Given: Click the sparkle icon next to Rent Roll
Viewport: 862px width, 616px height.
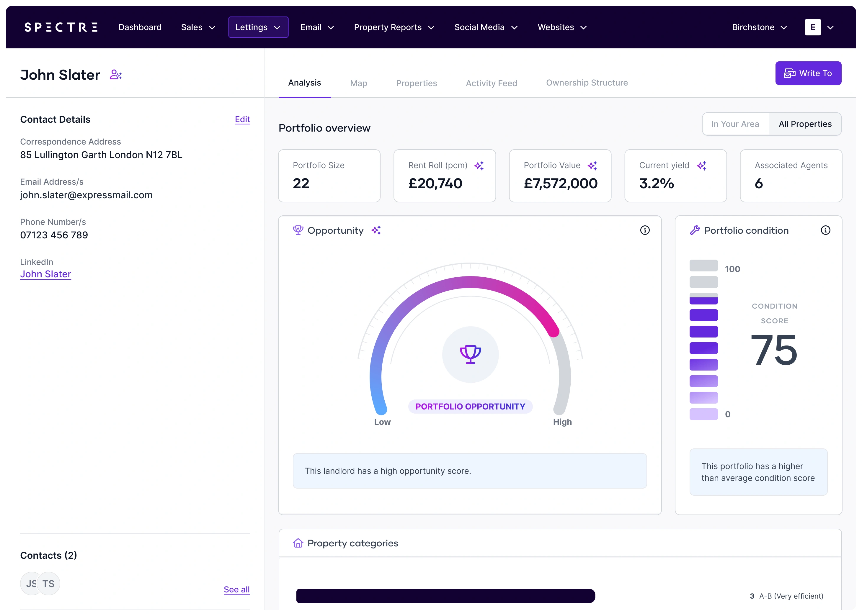Looking at the screenshot, I should (479, 166).
